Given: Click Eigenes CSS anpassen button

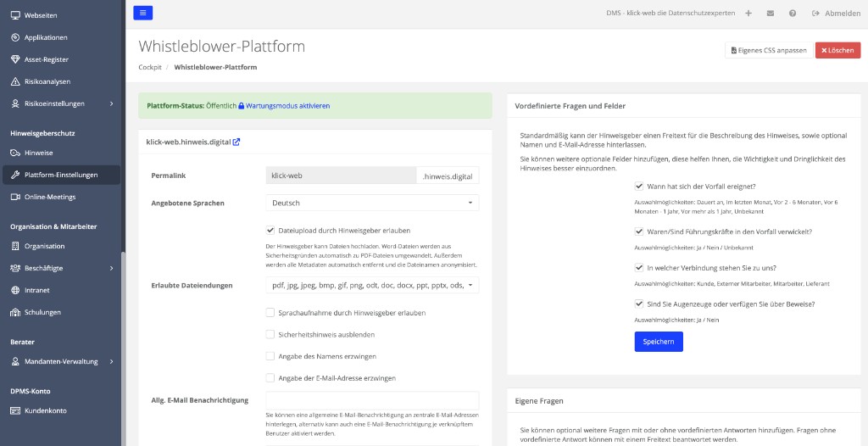Looking at the screenshot, I should coord(769,50).
